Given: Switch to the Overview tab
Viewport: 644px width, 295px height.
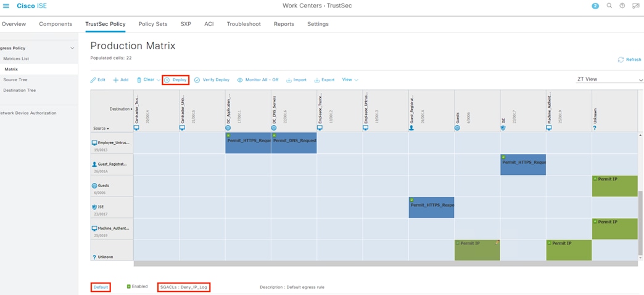Looking at the screenshot, I should (14, 24).
